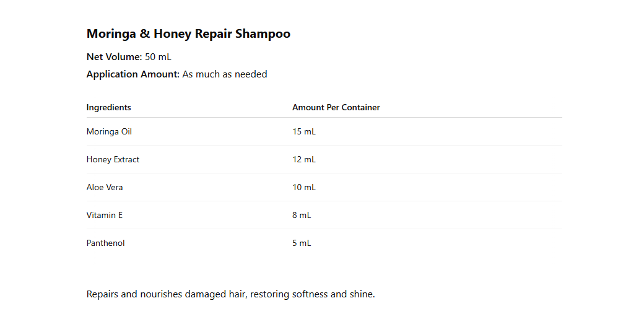Click the 15 mL amount value
644x324 pixels.
(x=304, y=131)
